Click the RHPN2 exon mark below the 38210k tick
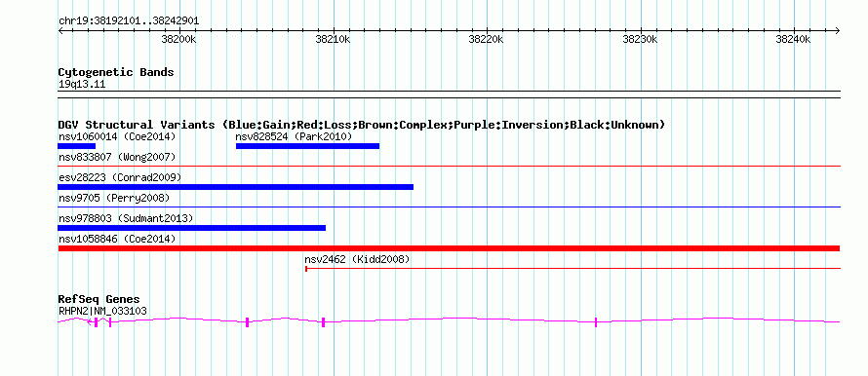Viewport: 868px width, 376px height. pos(323,322)
